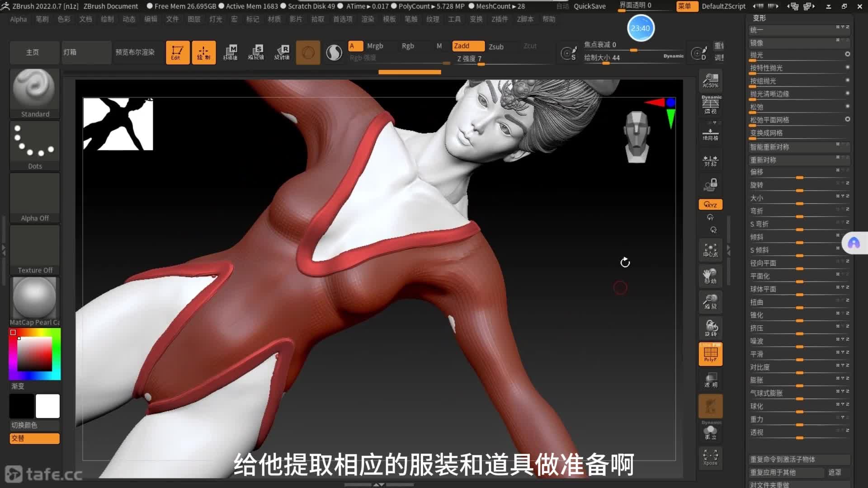868x488 pixels.
Task: Click the Xpose icon in right shelf
Action: click(710, 457)
